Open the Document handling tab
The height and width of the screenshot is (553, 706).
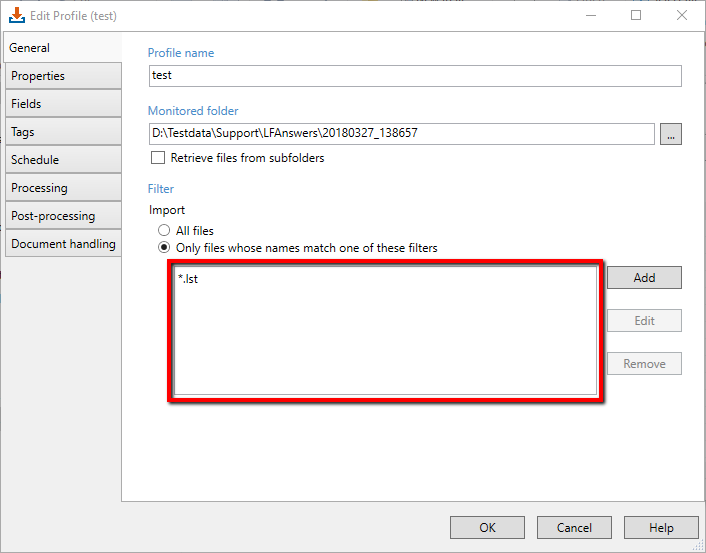pos(62,244)
